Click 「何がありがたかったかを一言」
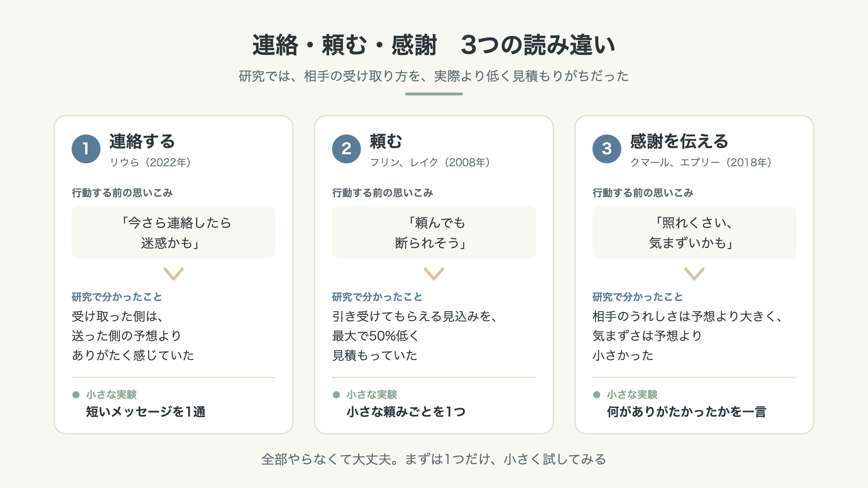 (686, 412)
